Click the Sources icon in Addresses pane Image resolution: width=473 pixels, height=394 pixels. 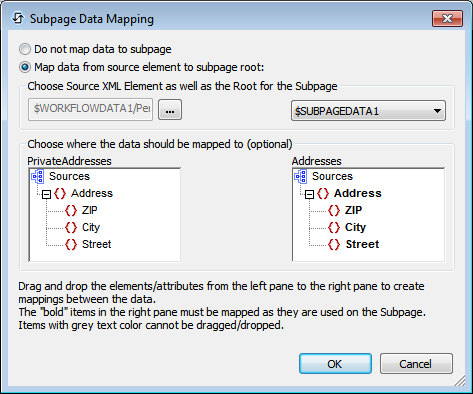301,176
